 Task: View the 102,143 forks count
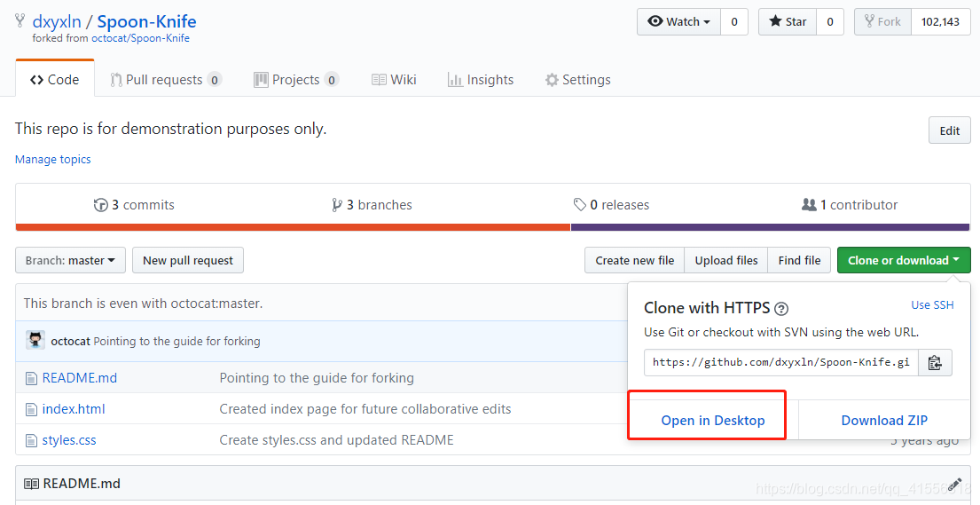(x=941, y=22)
